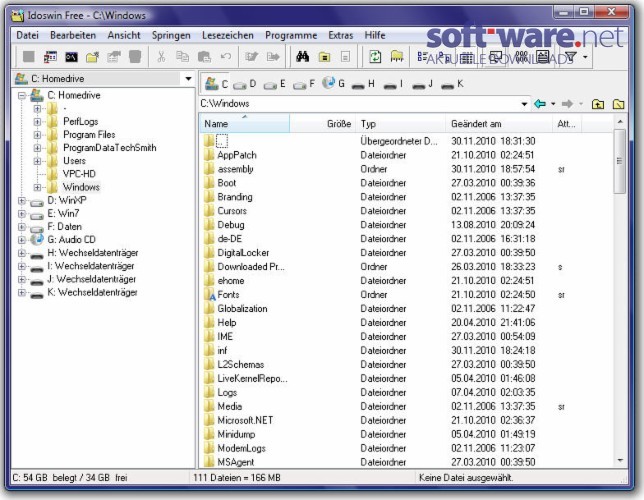Open the back button history dropdown
The height and width of the screenshot is (500, 644).
point(553,104)
